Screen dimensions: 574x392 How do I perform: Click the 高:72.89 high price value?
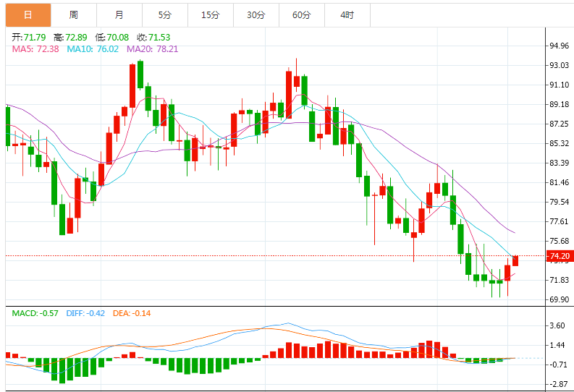70,38
